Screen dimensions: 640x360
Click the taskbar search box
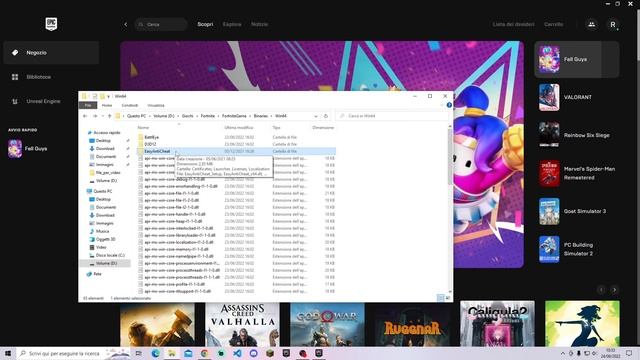point(73,353)
